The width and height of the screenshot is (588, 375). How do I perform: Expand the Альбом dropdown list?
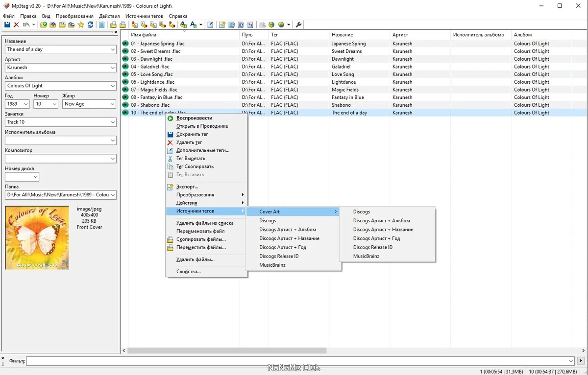(x=113, y=86)
